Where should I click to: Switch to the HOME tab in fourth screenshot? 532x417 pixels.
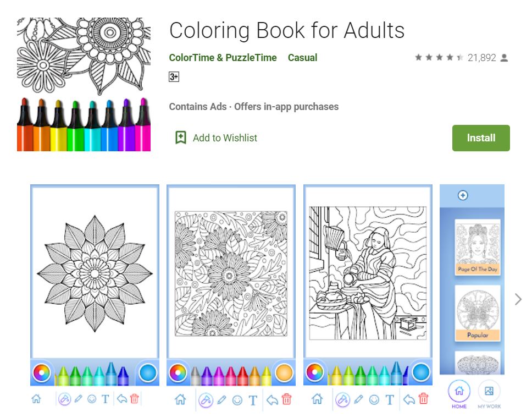459,394
